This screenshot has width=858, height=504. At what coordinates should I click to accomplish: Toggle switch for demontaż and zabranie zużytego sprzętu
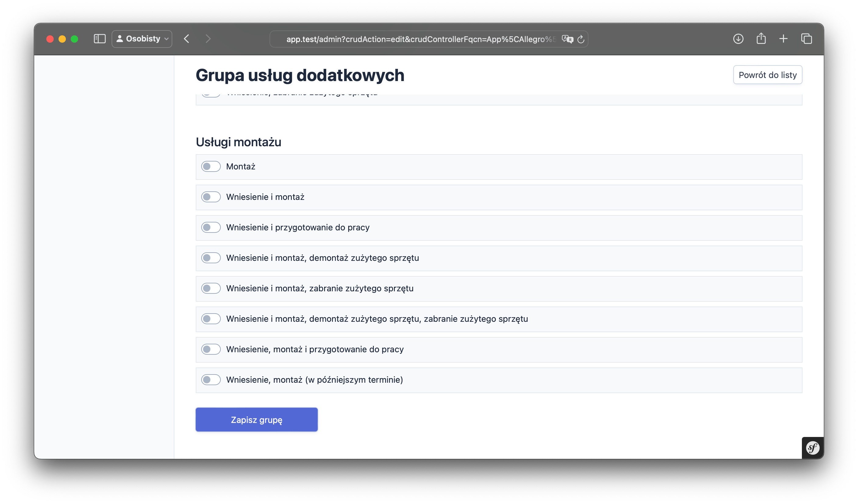(x=211, y=319)
